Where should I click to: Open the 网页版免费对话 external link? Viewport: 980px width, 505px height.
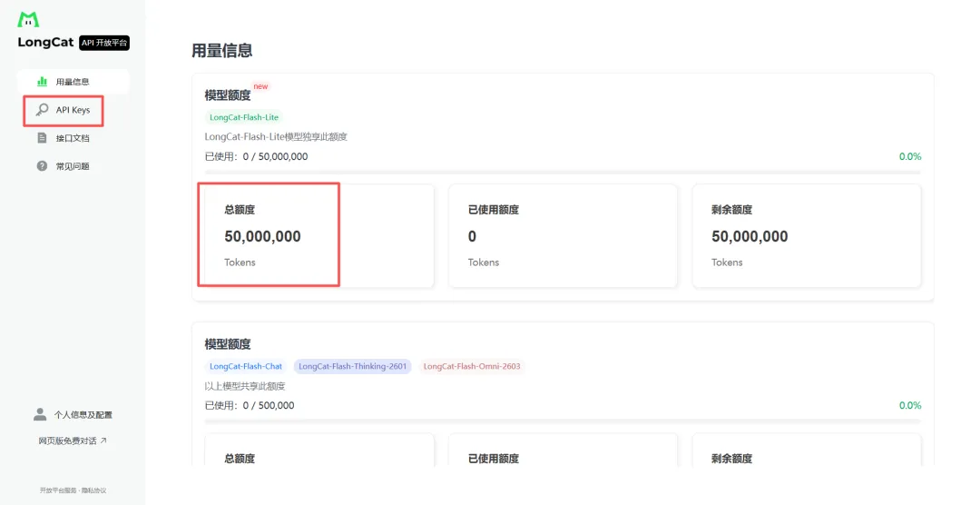point(73,441)
